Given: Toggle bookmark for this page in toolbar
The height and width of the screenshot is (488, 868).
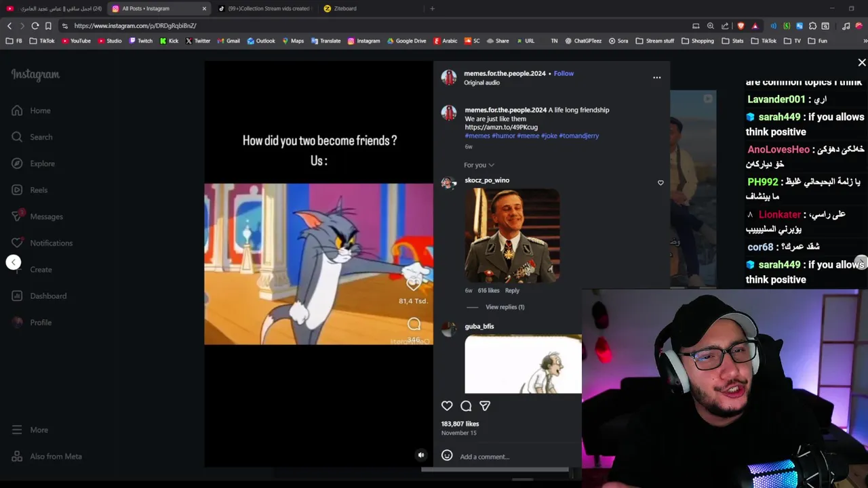Looking at the screenshot, I should [x=48, y=26].
